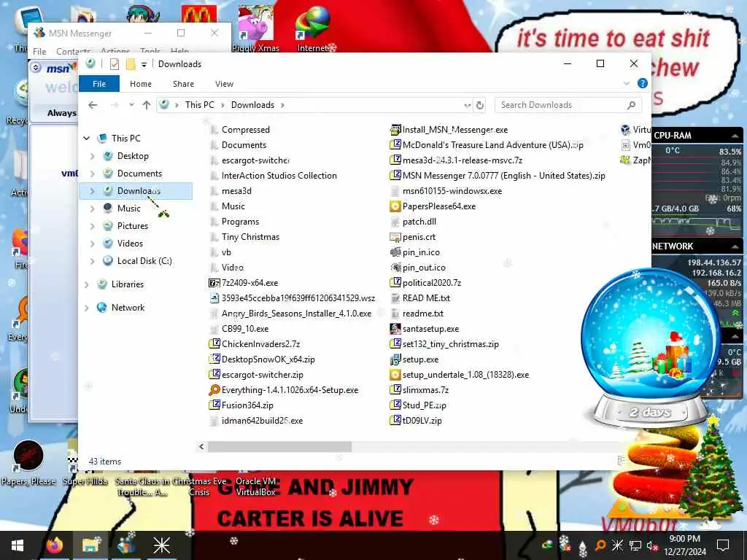
Task: Refresh the Downloads folder view
Action: pos(480,105)
